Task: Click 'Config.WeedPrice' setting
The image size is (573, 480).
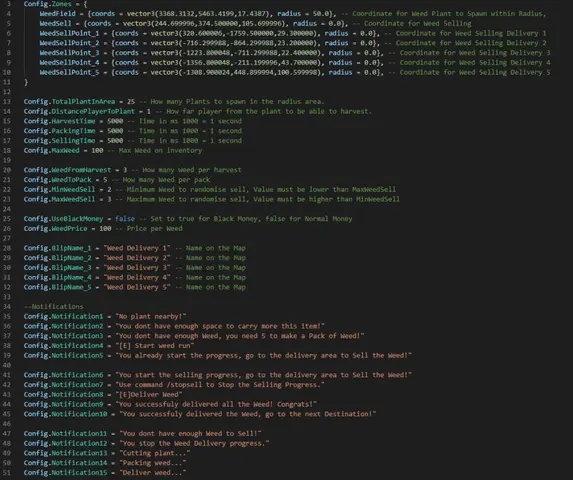Action: tap(56, 229)
